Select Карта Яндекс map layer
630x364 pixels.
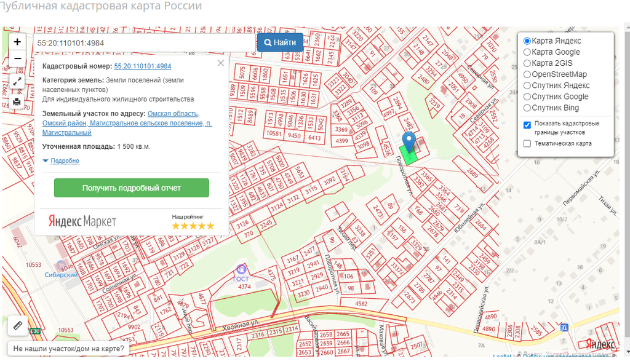527,41
